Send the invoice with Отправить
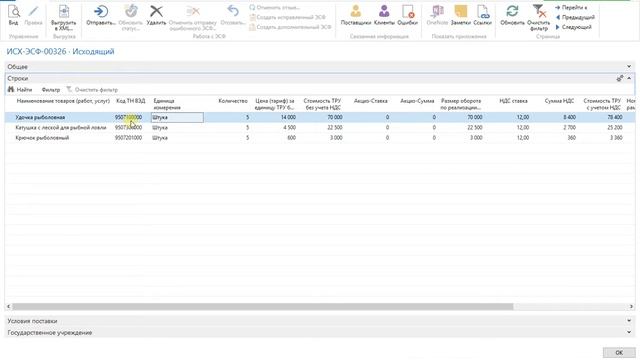 tap(101, 15)
